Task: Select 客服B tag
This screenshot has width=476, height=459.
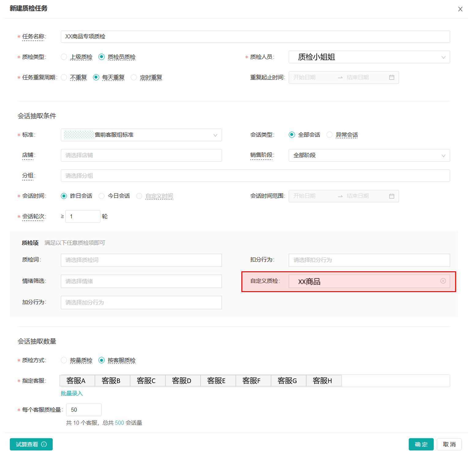Action: coord(112,381)
